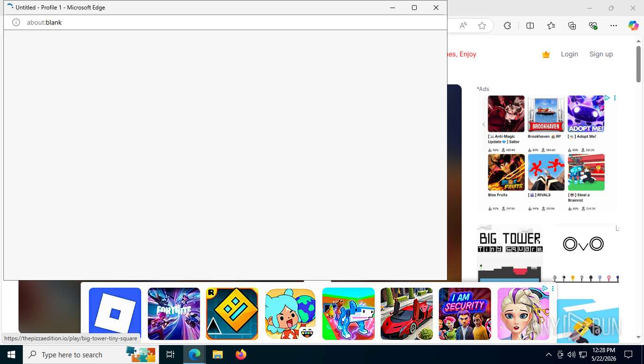Click the scrollbar down arrow
Viewport: 644px width, 364px height.
(638, 337)
